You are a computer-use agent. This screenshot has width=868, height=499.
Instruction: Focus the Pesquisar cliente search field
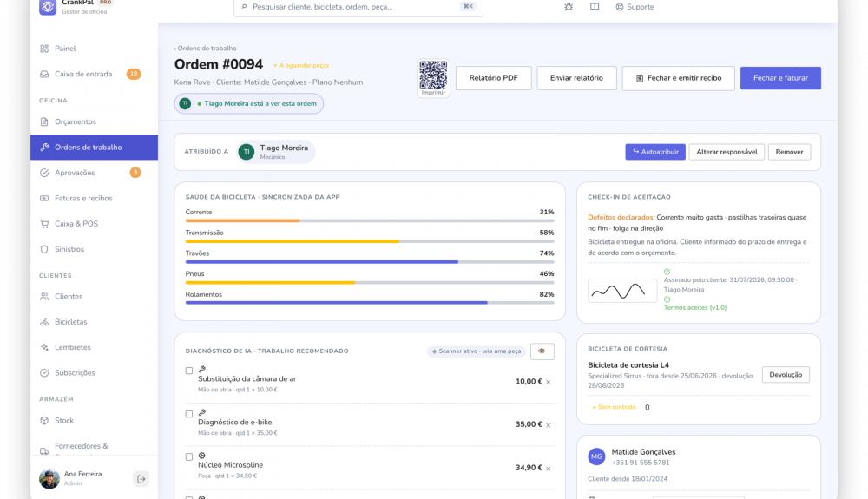click(x=358, y=7)
